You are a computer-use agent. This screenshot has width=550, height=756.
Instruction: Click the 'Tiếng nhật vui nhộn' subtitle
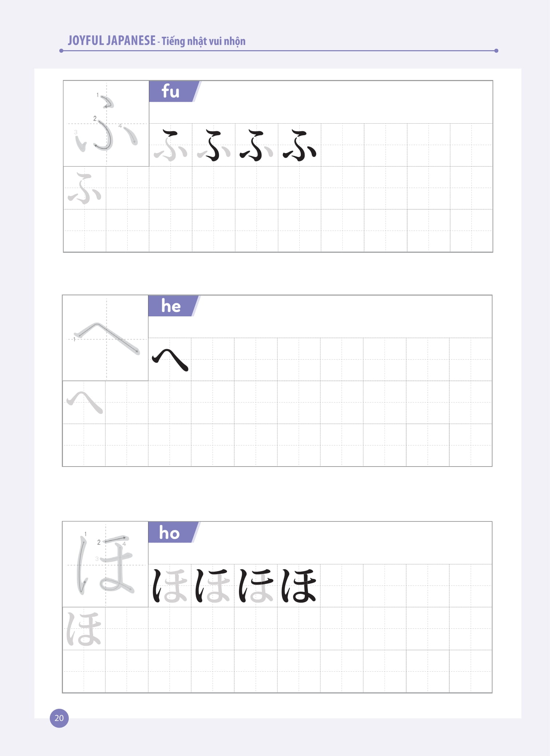(204, 41)
